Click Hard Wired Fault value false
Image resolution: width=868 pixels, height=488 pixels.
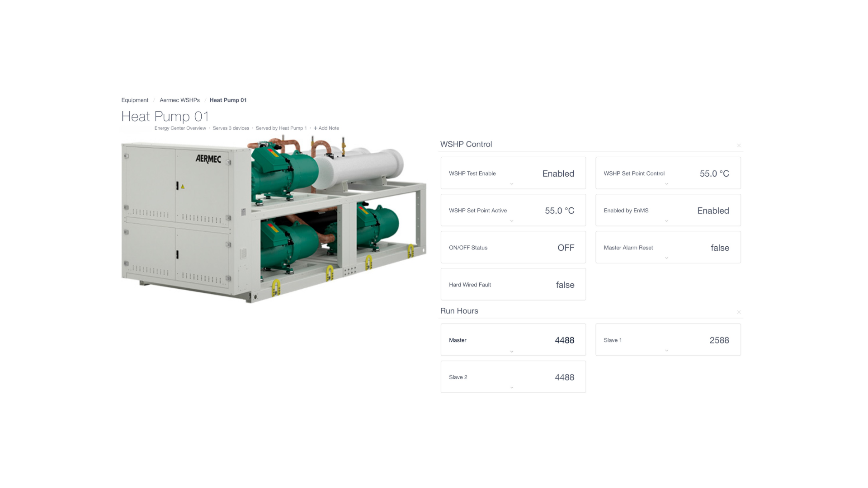pos(565,285)
